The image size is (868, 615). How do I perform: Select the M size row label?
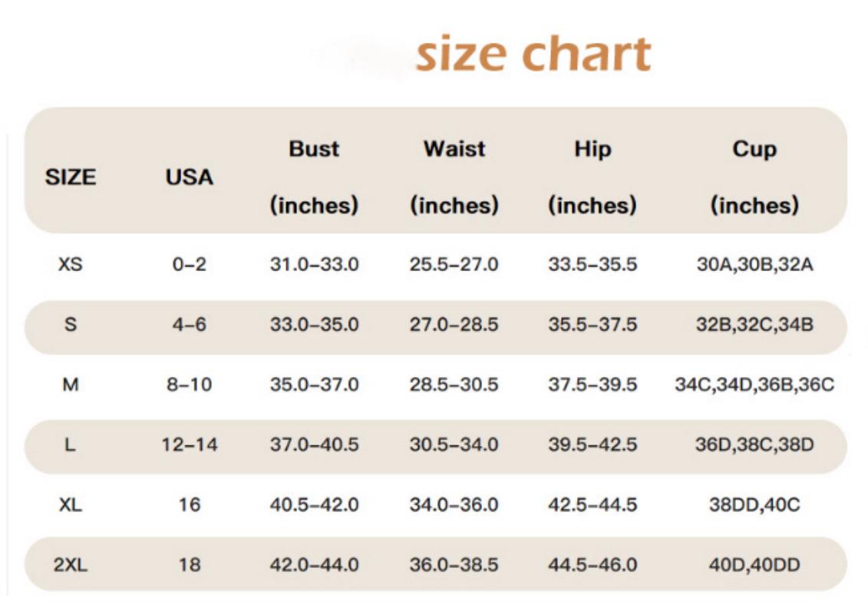71,385
